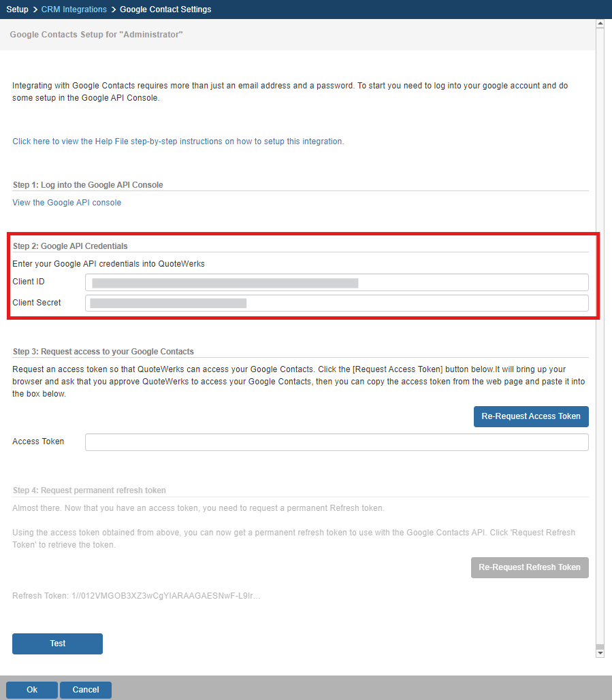Click Re-Request Refresh Token button

[x=530, y=567]
